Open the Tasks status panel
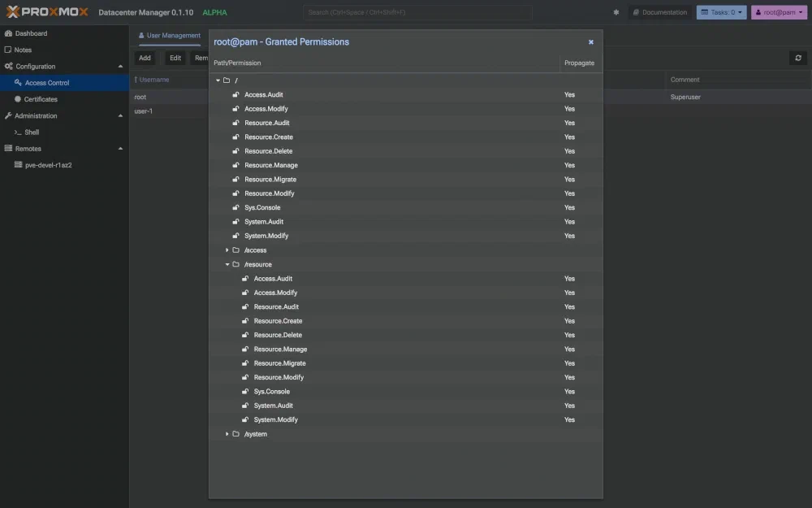This screenshot has height=508, width=812. coord(721,12)
